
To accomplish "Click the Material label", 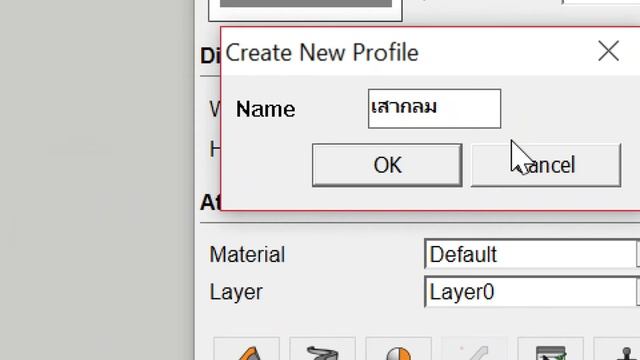I will [x=247, y=255].
